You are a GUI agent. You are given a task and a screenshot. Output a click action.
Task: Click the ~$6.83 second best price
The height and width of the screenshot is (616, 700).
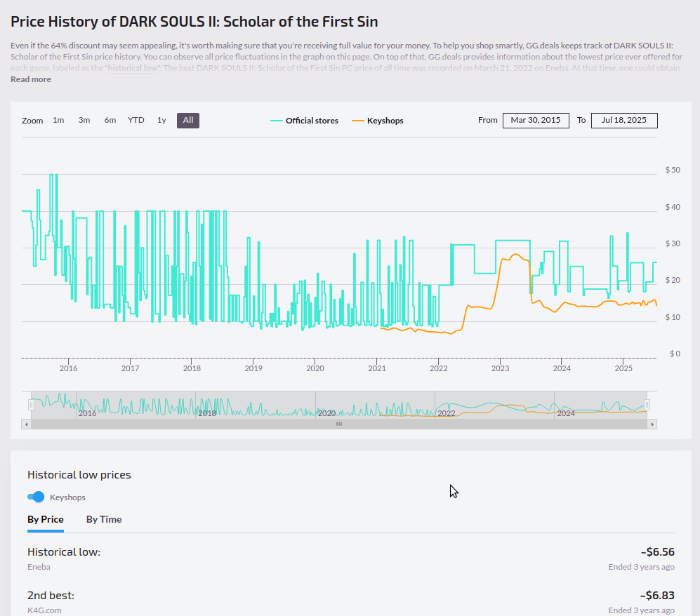coord(657,596)
